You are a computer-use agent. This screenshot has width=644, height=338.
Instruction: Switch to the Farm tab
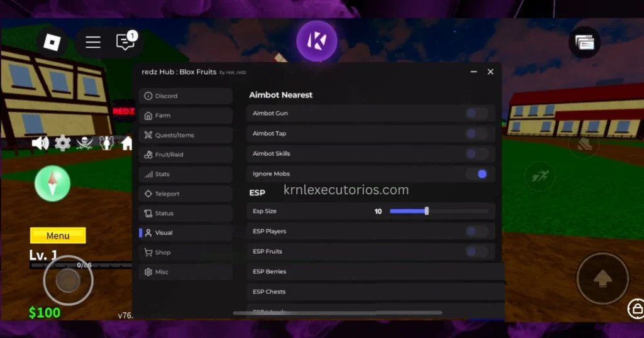(186, 116)
